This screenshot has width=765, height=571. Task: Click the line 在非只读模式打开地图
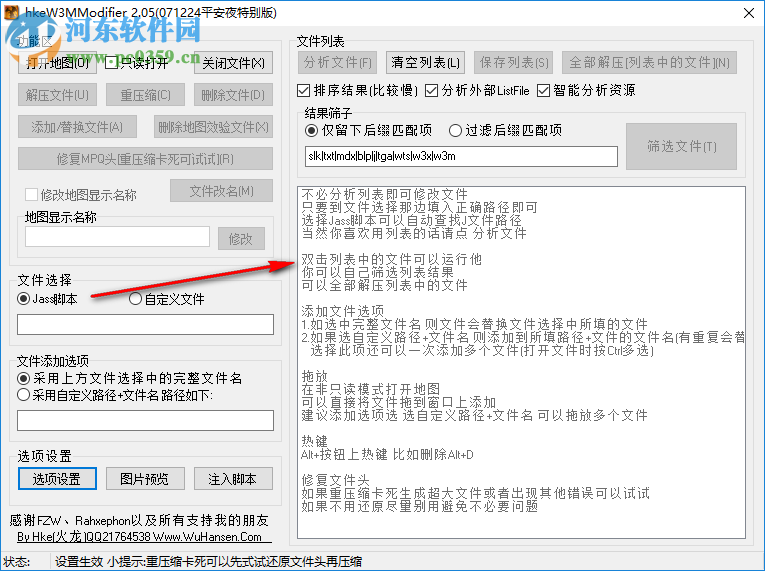point(371,389)
